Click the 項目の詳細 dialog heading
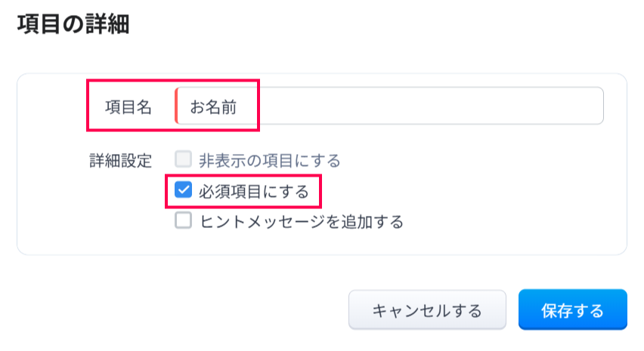The image size is (644, 351). point(73,24)
